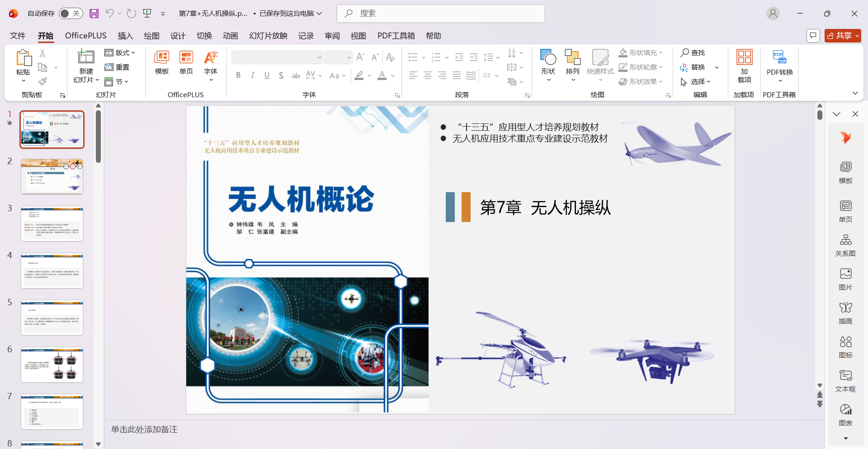The image size is (868, 449).
Task: Open 关系图 in the right sidebar
Action: pyautogui.click(x=845, y=245)
